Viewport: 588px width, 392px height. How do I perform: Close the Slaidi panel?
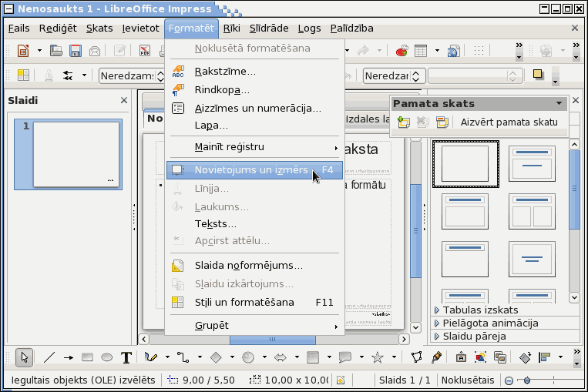(x=124, y=100)
